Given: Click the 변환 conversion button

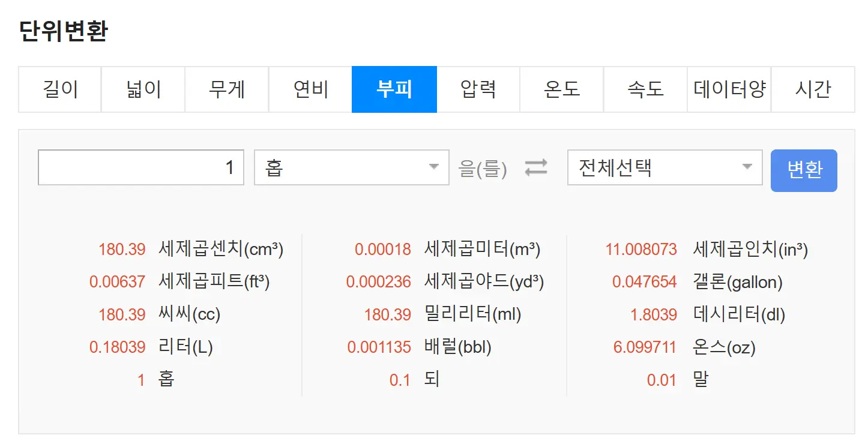Looking at the screenshot, I should [804, 170].
